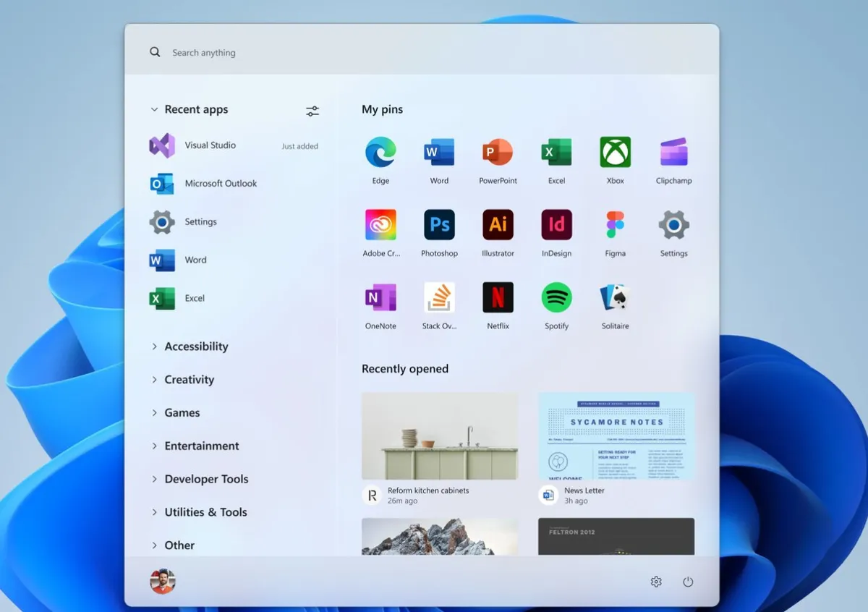The height and width of the screenshot is (612, 868).
Task: Click the Search anything field
Action: [204, 52]
